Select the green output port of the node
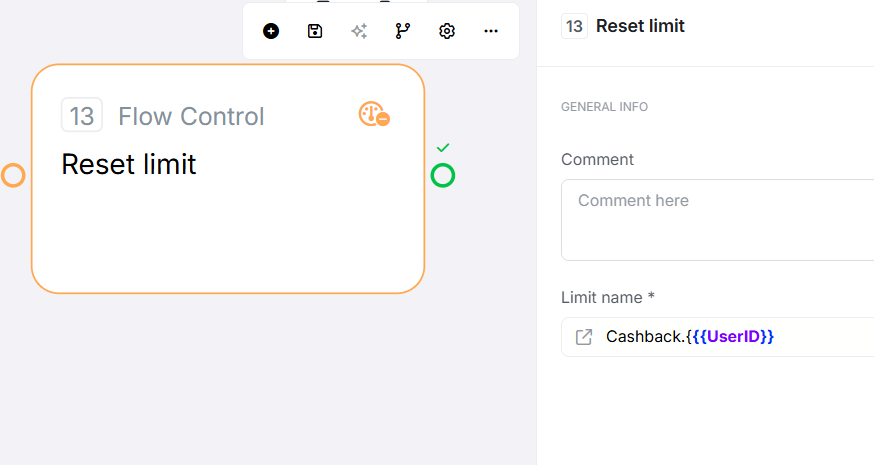The width and height of the screenshot is (874, 465). tap(443, 176)
